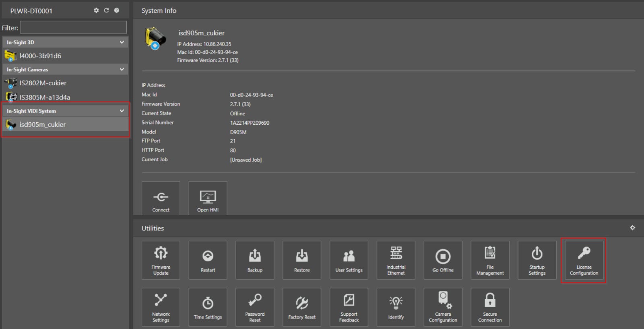Open Utilities panel settings gear

pos(632,228)
